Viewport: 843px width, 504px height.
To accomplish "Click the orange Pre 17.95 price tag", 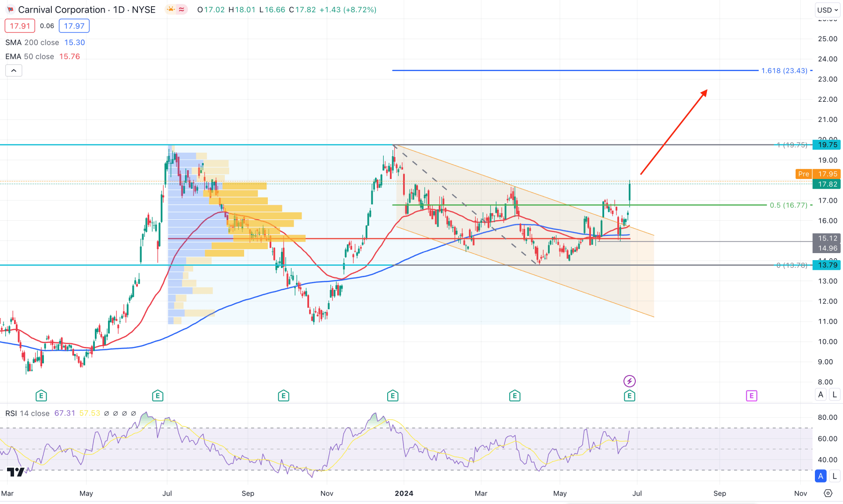I will click(x=818, y=174).
